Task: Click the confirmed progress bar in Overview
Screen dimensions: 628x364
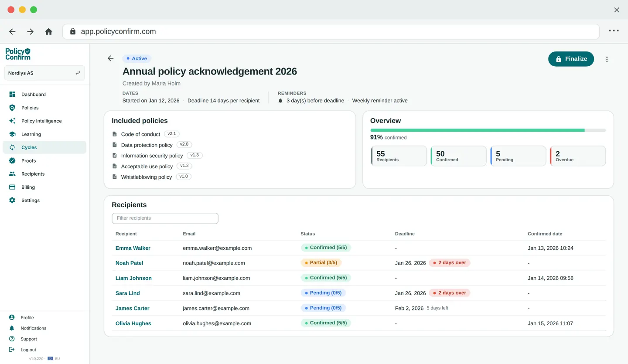Action: click(x=488, y=130)
